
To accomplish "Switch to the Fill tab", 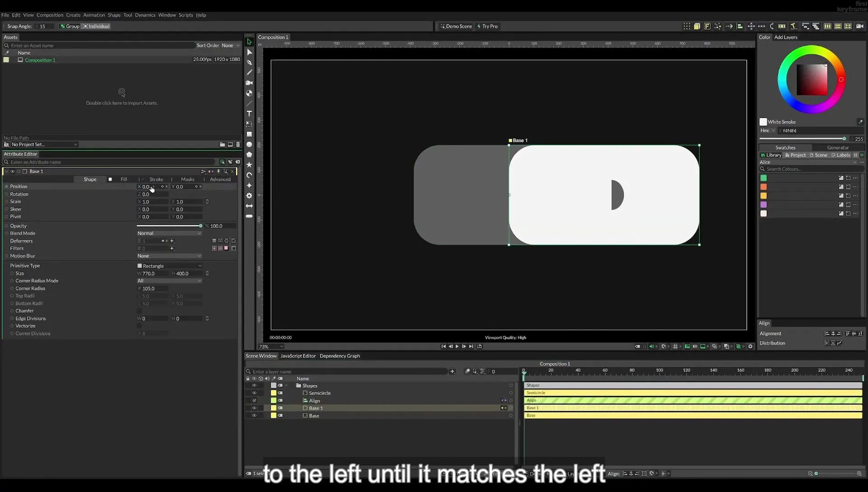I will (123, 180).
